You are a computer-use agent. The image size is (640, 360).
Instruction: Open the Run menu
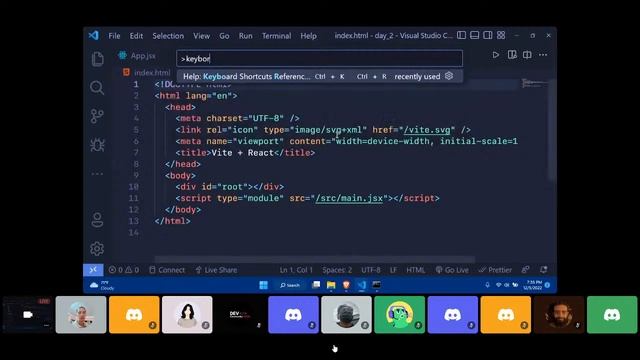click(x=245, y=36)
